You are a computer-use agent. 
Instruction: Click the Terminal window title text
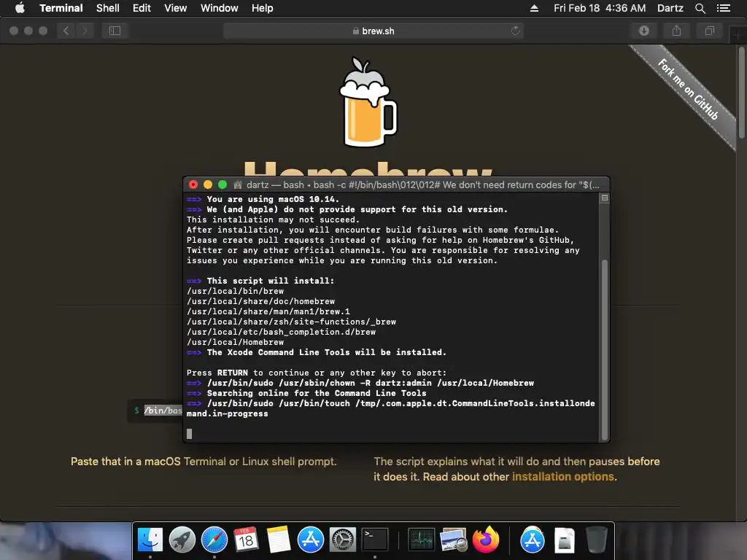pos(422,184)
